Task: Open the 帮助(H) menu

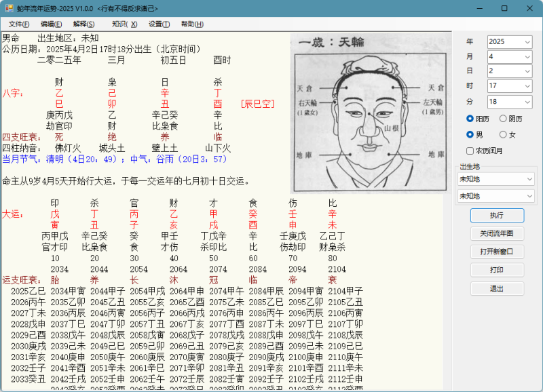Action: (x=192, y=24)
